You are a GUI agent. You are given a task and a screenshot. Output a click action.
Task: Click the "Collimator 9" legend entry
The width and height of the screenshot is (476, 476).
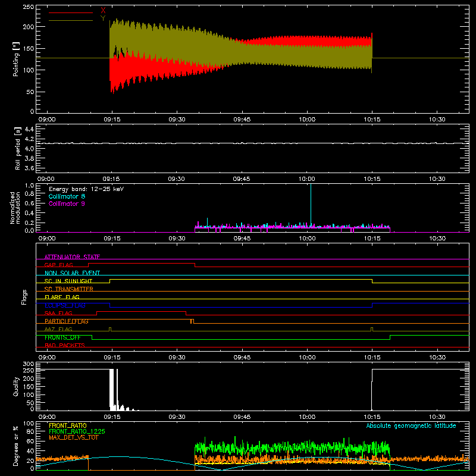point(67,203)
